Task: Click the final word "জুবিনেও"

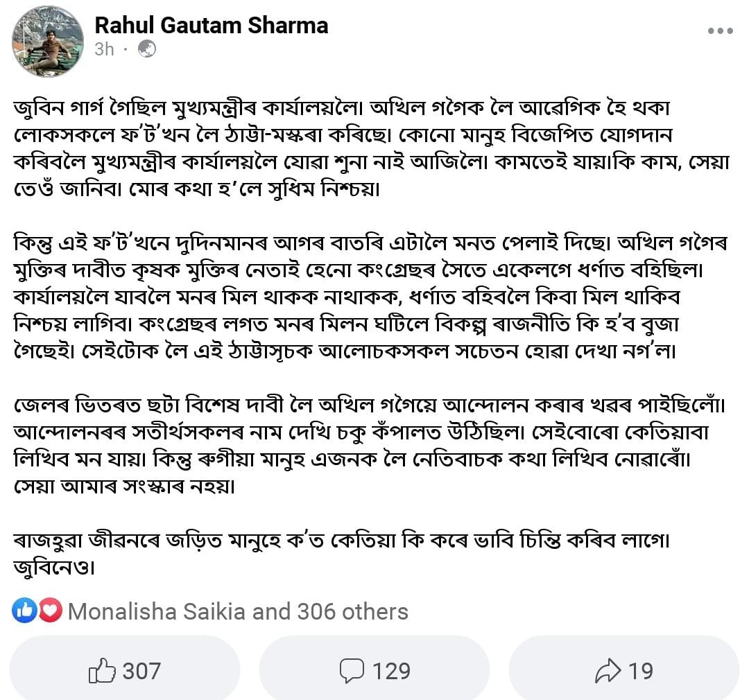Action: (54, 568)
